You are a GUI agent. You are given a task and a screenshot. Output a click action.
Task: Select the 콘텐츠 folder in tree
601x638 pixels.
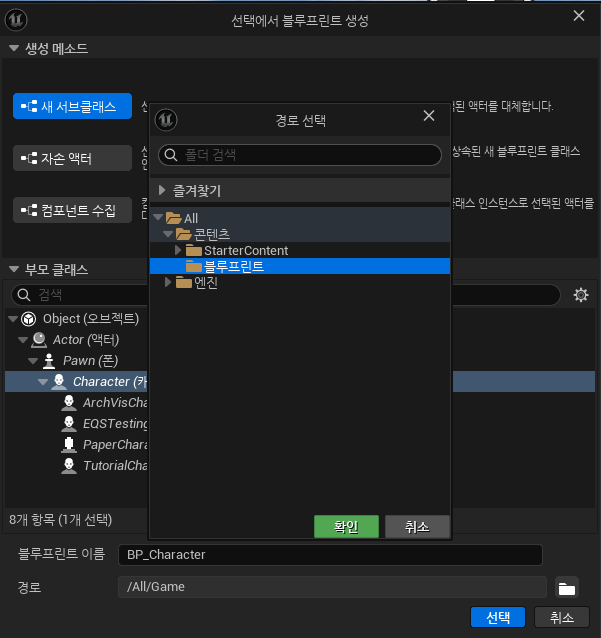(x=212, y=234)
